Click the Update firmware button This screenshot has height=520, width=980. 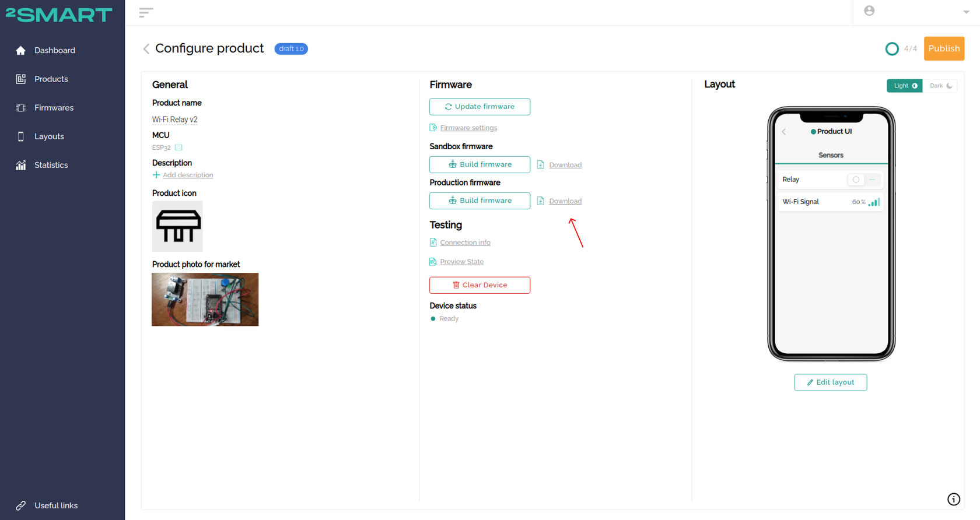pyautogui.click(x=480, y=107)
